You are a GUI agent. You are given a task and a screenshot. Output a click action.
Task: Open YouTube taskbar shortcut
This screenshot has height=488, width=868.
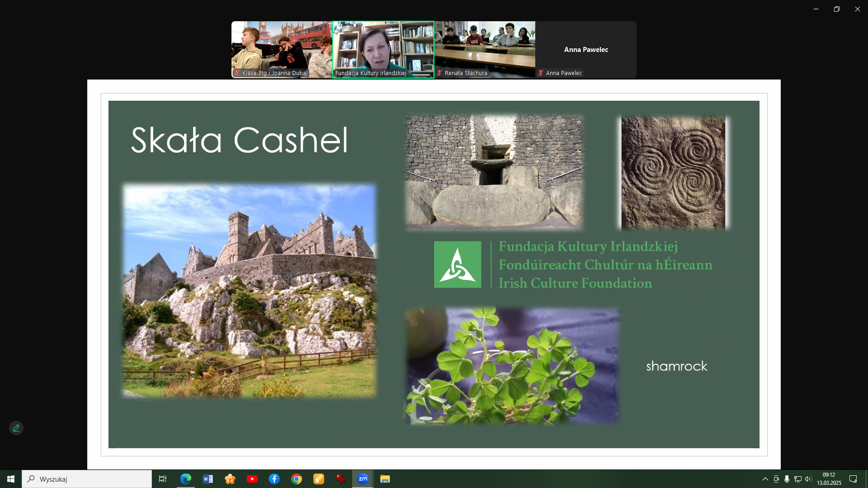click(252, 479)
